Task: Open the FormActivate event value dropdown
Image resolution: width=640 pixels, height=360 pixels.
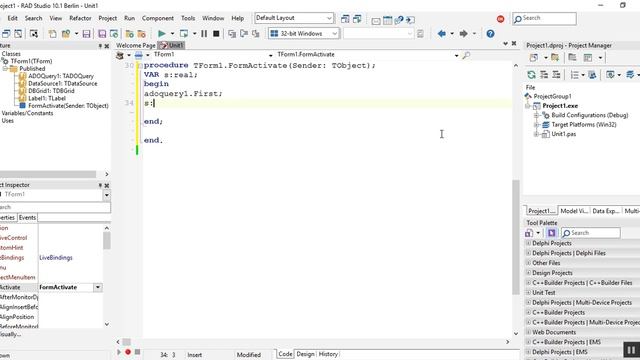Action: 98,287
